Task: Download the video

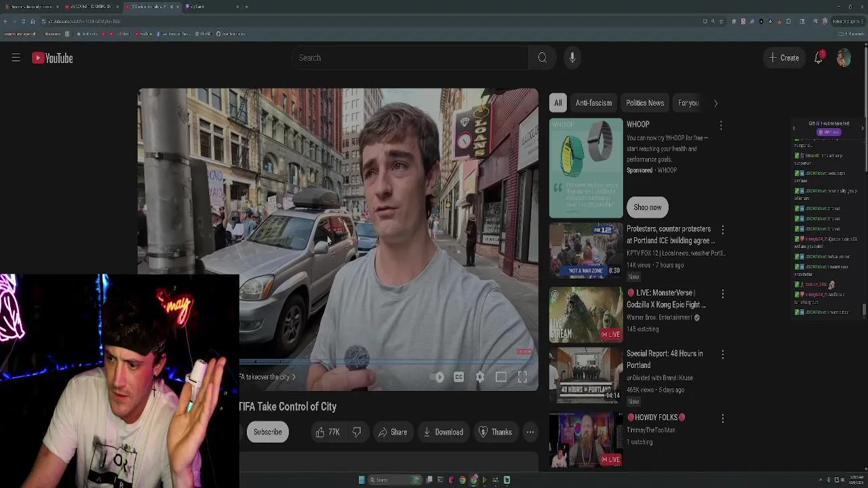Action: pyautogui.click(x=443, y=432)
